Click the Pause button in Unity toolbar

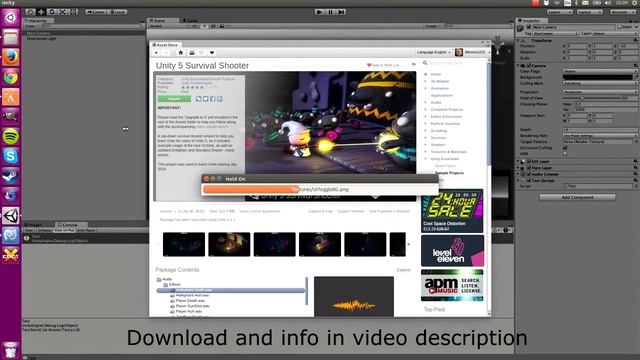pyautogui.click(x=331, y=12)
